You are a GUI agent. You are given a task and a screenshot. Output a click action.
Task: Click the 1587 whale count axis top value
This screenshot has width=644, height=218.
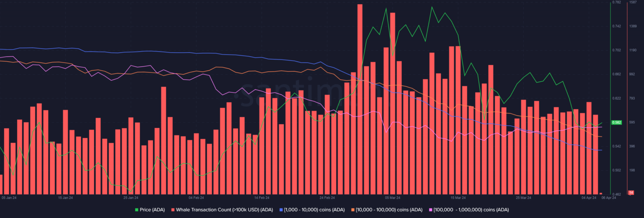(x=633, y=3)
